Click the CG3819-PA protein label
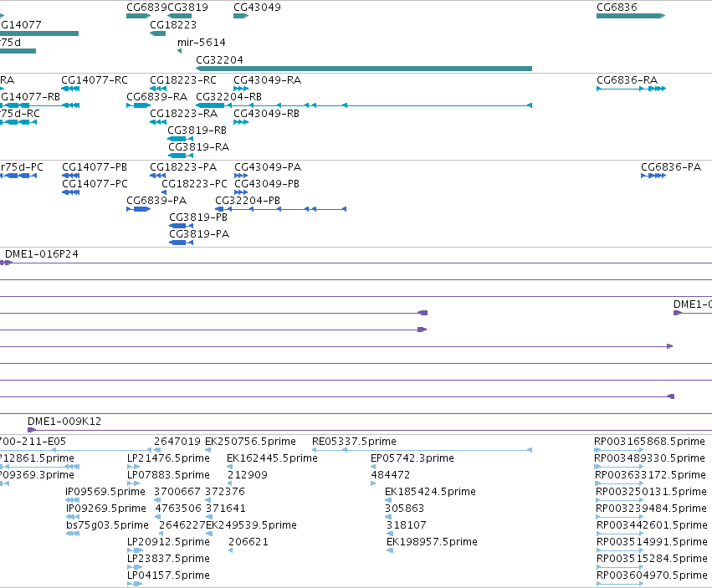This screenshot has height=588, width=712. click(x=199, y=234)
